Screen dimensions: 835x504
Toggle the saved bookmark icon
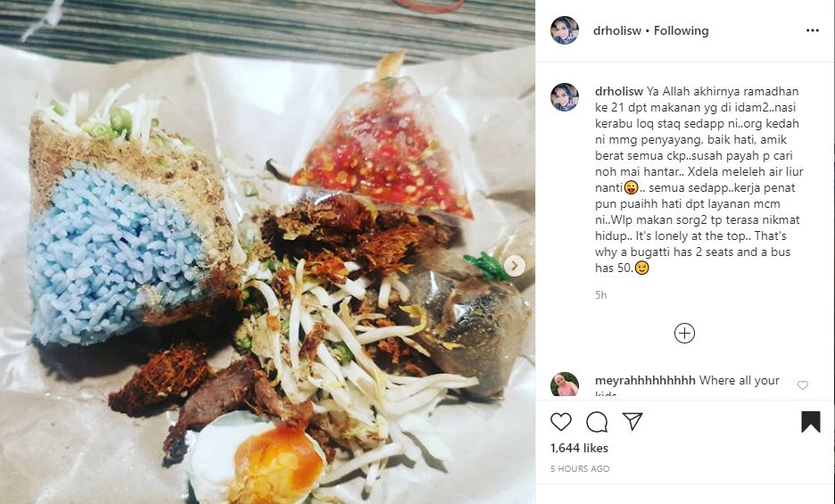tap(811, 422)
